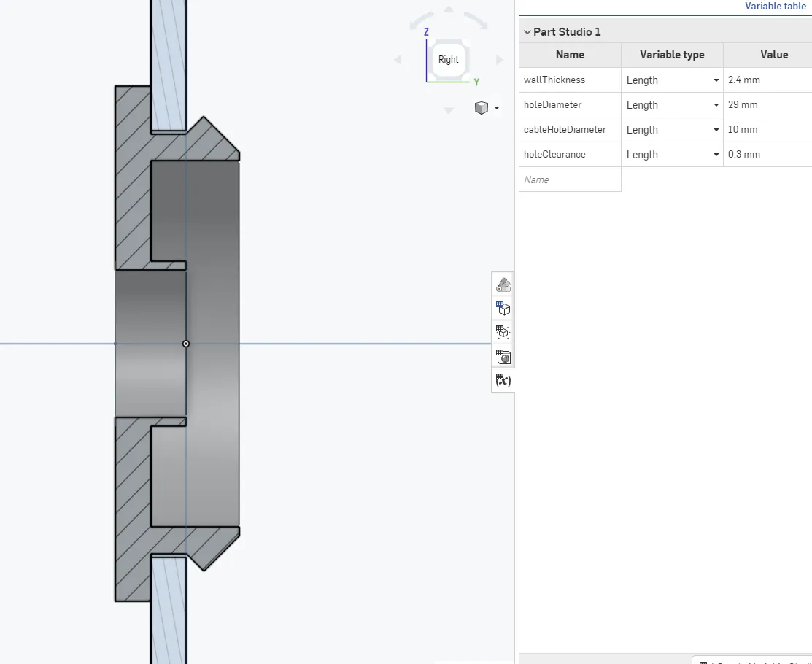Collapse the Part Studio 1 section
The width and height of the screenshot is (812, 664).
coord(527,32)
